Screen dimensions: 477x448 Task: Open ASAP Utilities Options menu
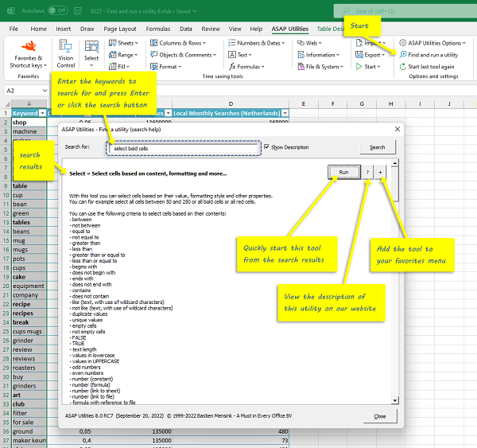(x=434, y=43)
